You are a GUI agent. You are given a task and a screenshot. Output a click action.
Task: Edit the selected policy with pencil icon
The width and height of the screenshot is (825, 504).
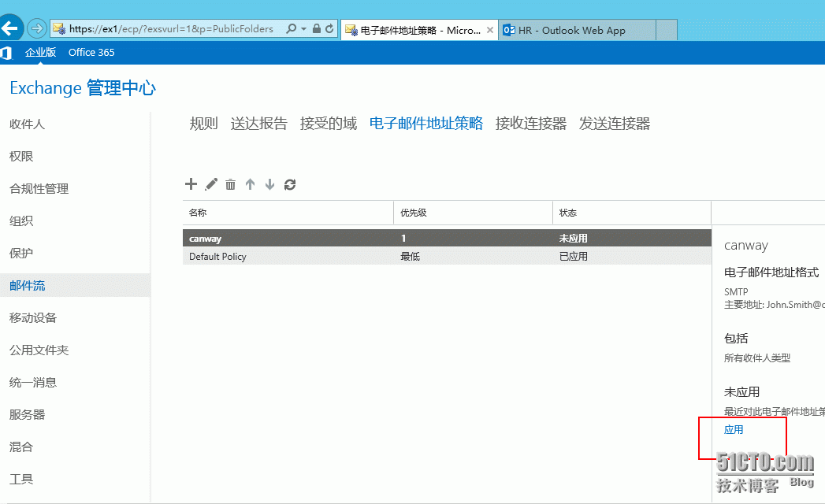(x=211, y=184)
